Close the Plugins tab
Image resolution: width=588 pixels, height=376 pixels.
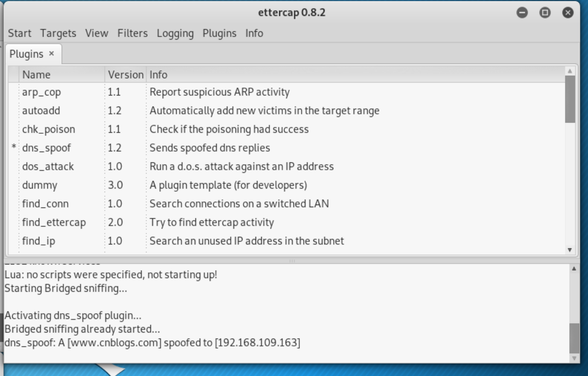(52, 54)
